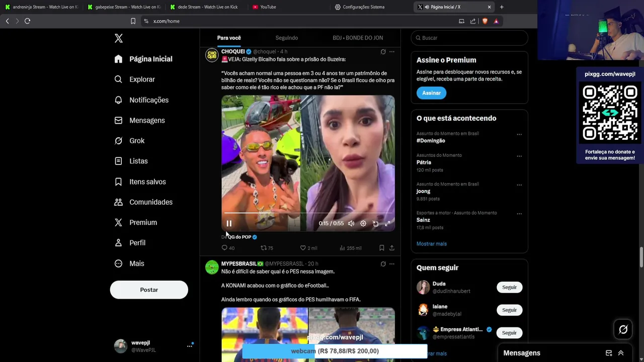Screen dimensions: 644x362
Task: Open Grok from the sidebar
Action: (130, 141)
